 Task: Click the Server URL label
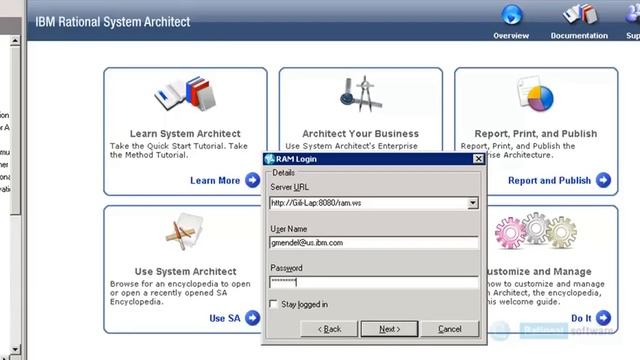(x=289, y=187)
